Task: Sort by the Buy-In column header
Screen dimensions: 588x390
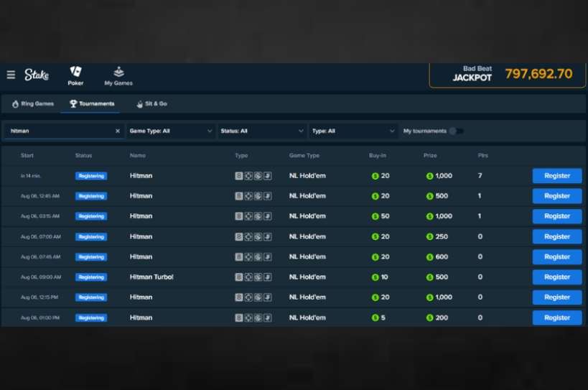Action: tap(377, 155)
